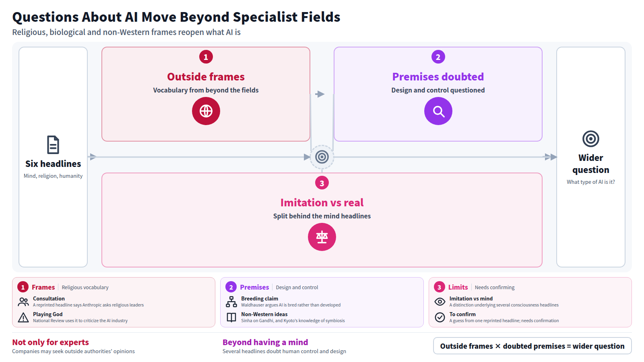644x362 pixels.
Task: Click the Outside frames heading
Action: (206, 77)
